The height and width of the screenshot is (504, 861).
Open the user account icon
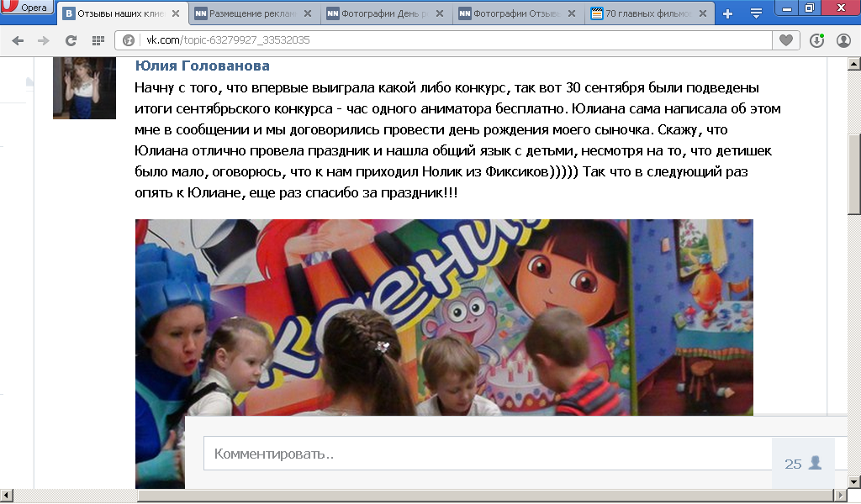pos(843,40)
